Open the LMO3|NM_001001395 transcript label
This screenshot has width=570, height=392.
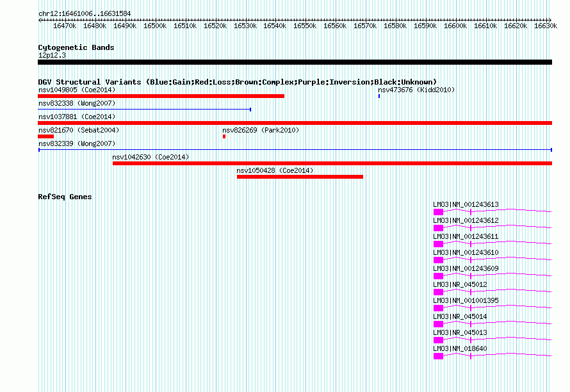[x=466, y=300]
